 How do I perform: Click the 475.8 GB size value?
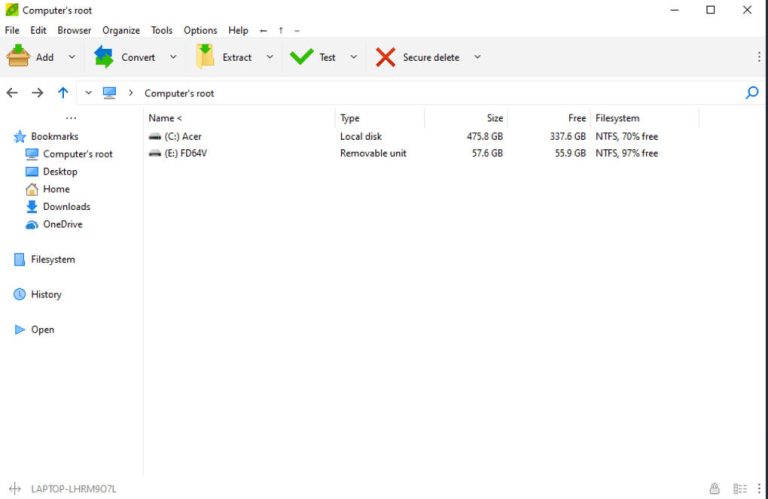(x=485, y=137)
